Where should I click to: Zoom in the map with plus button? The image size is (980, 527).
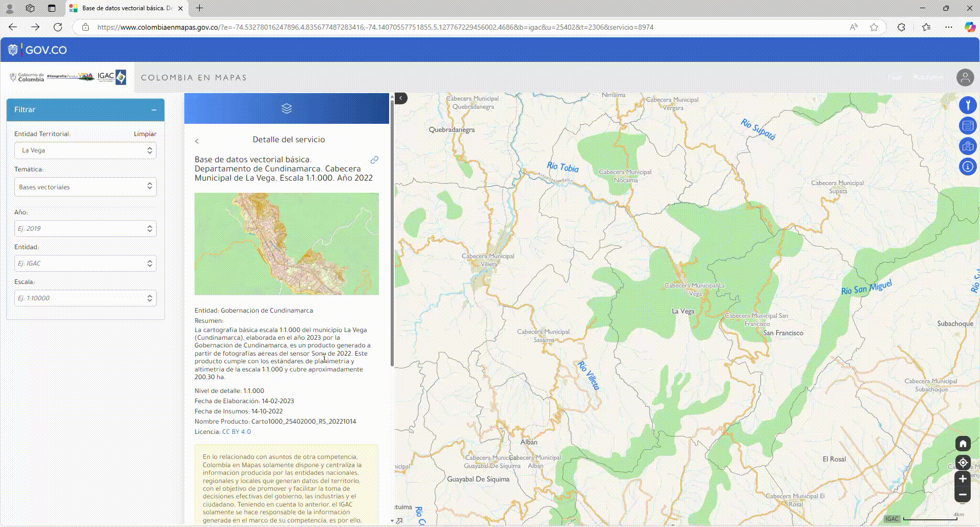(x=963, y=479)
